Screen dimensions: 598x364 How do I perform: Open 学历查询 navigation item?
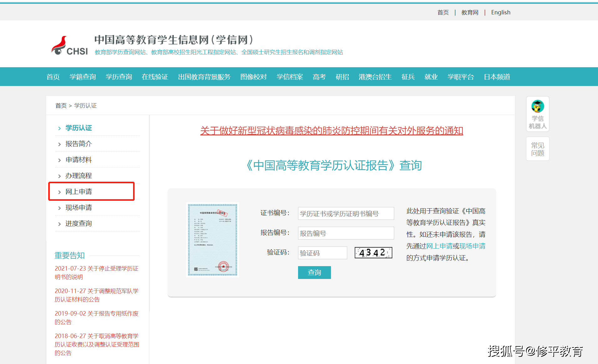point(119,77)
